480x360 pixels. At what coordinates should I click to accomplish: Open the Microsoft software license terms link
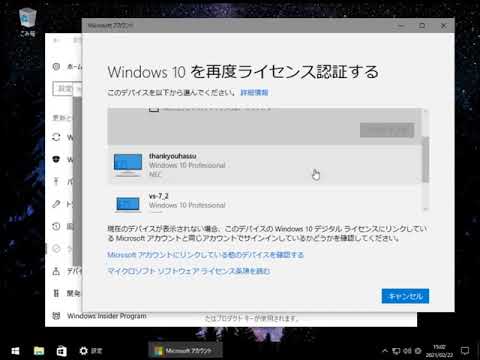pos(189,271)
